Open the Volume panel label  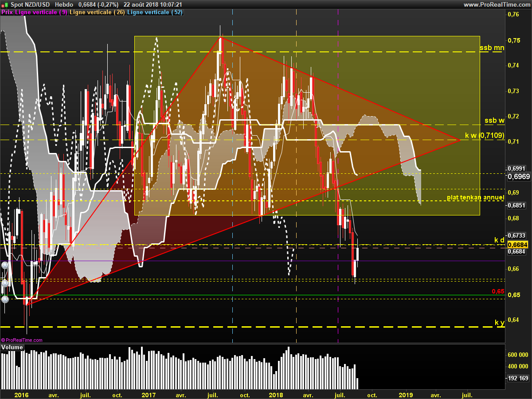click(12, 347)
